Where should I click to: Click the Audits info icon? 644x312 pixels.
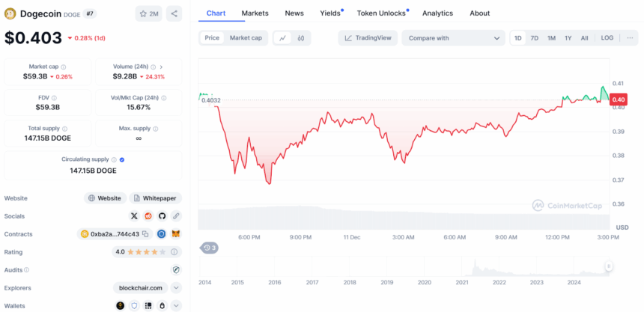click(x=27, y=270)
